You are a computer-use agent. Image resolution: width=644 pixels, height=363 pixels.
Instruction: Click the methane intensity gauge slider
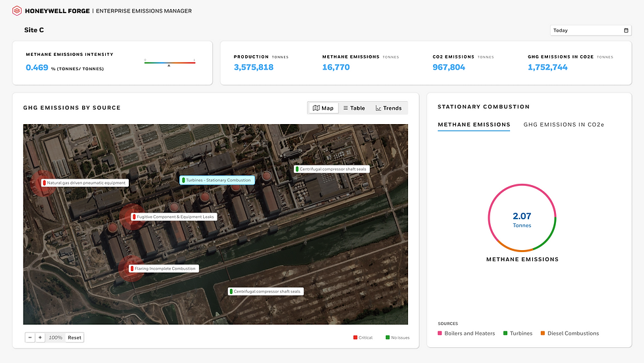170,63
